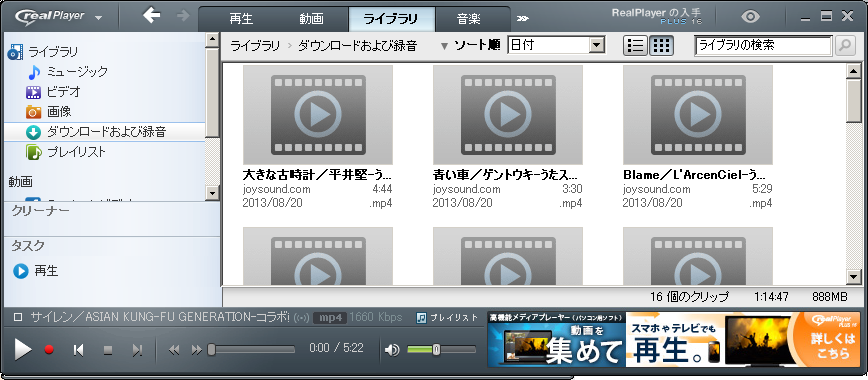The image size is (868, 380).
Task: Skip to the next clip
Action: coord(137,350)
